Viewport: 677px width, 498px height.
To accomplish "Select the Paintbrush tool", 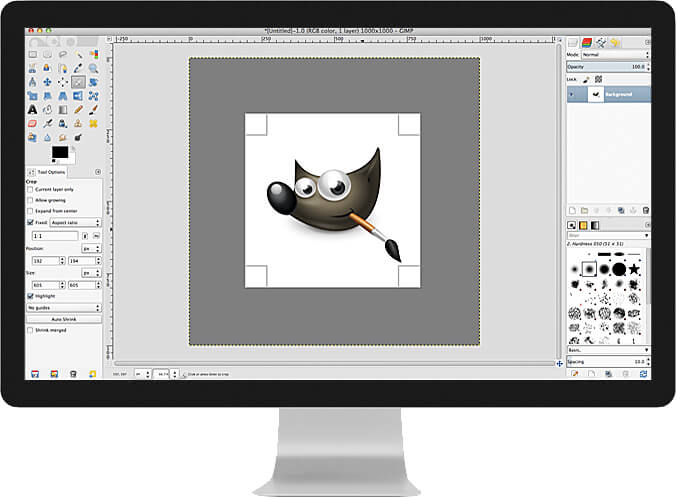I will point(93,110).
